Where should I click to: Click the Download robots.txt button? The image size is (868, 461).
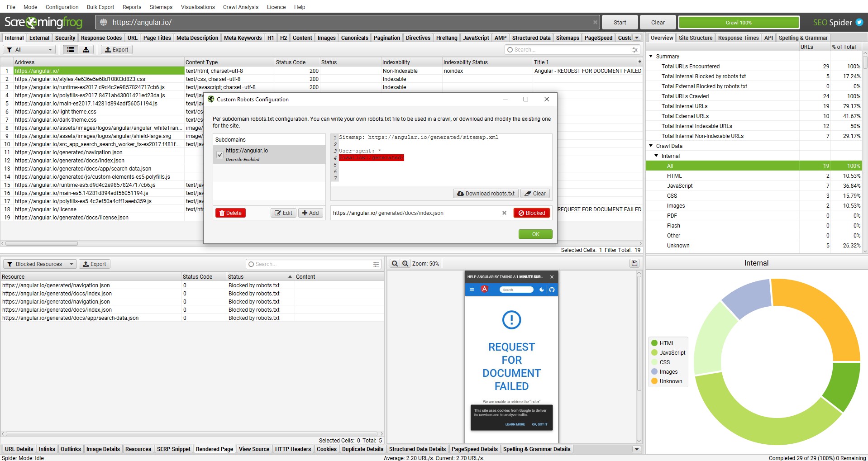(485, 194)
